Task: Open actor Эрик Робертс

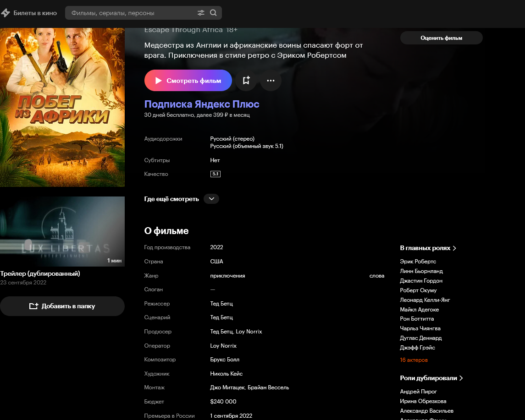Action: click(x=418, y=261)
